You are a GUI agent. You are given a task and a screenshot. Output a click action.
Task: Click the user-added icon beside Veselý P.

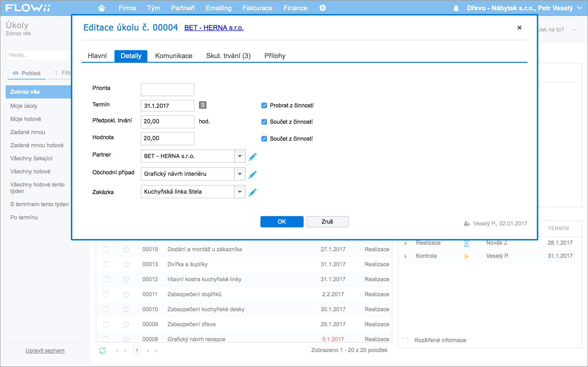click(x=467, y=224)
